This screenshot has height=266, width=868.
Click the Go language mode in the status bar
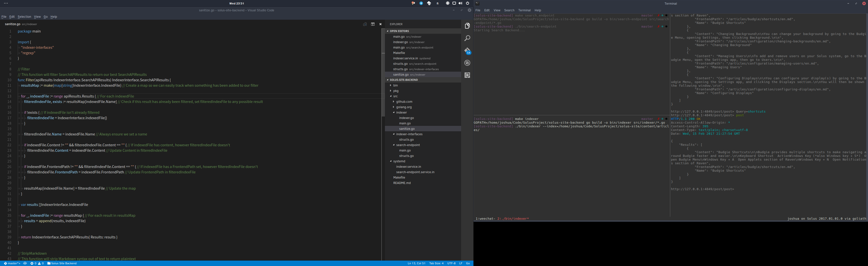tap(468, 263)
